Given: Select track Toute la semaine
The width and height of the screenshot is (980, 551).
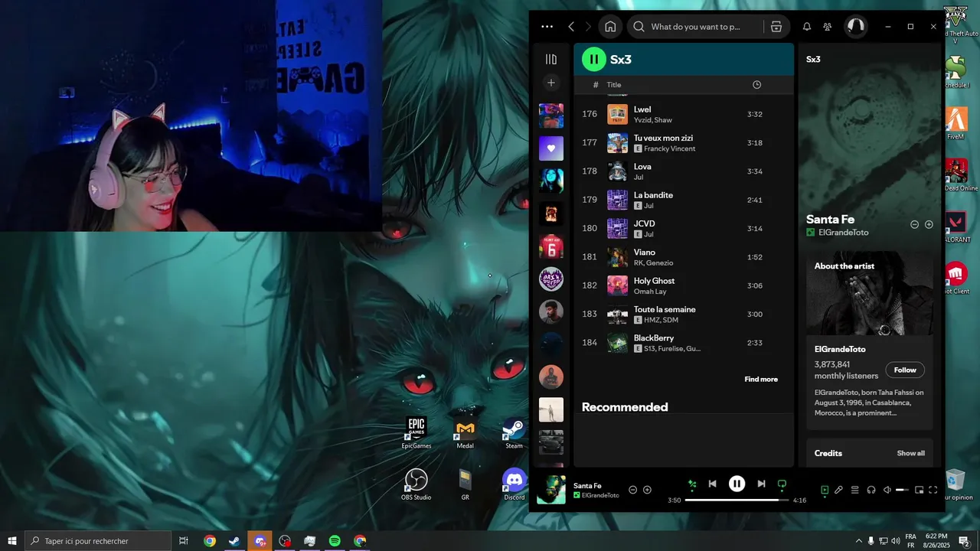Looking at the screenshot, I should 684,314.
